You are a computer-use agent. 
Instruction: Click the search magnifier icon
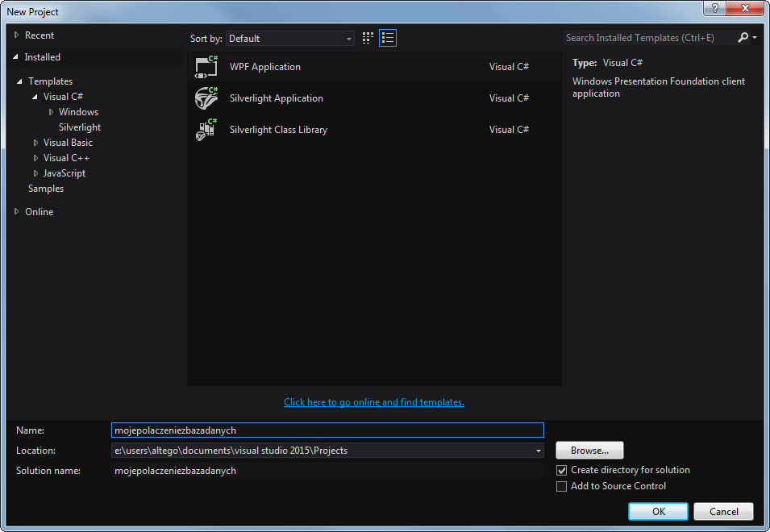pyautogui.click(x=743, y=37)
